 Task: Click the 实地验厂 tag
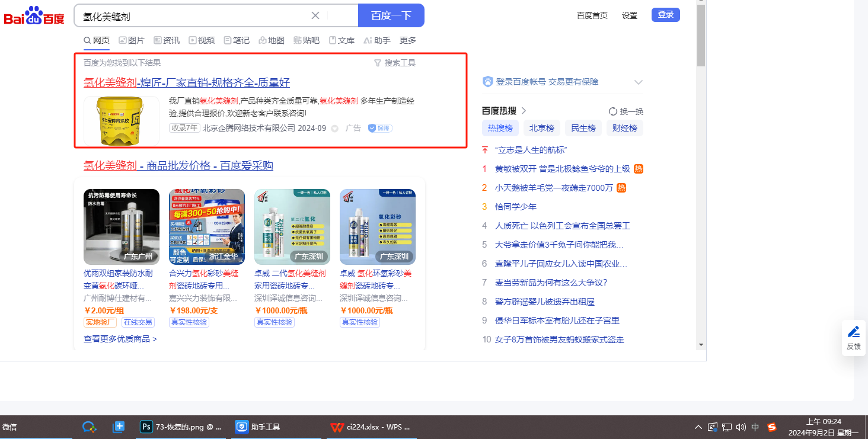(100, 322)
